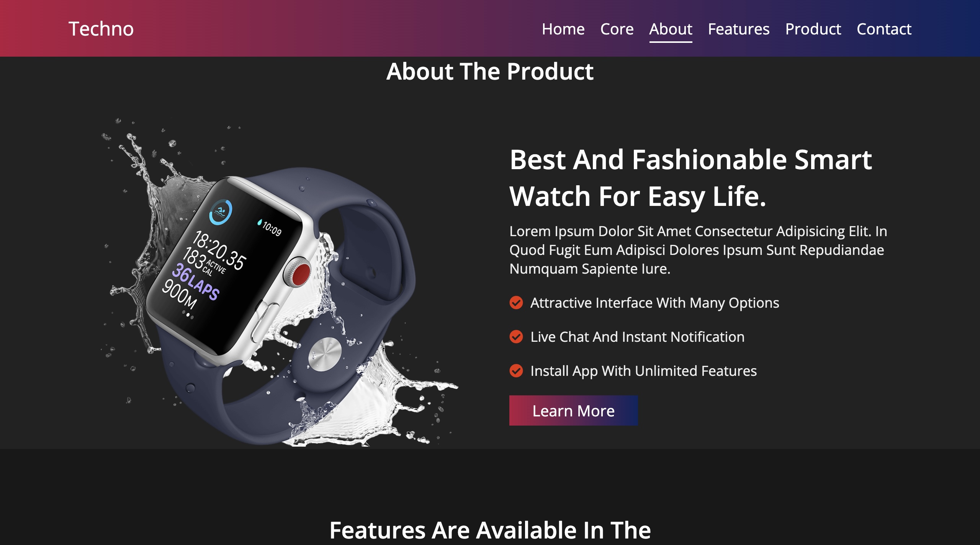Click Live Chat And Instant Notification text
This screenshot has width=980, height=545.
[x=637, y=337]
